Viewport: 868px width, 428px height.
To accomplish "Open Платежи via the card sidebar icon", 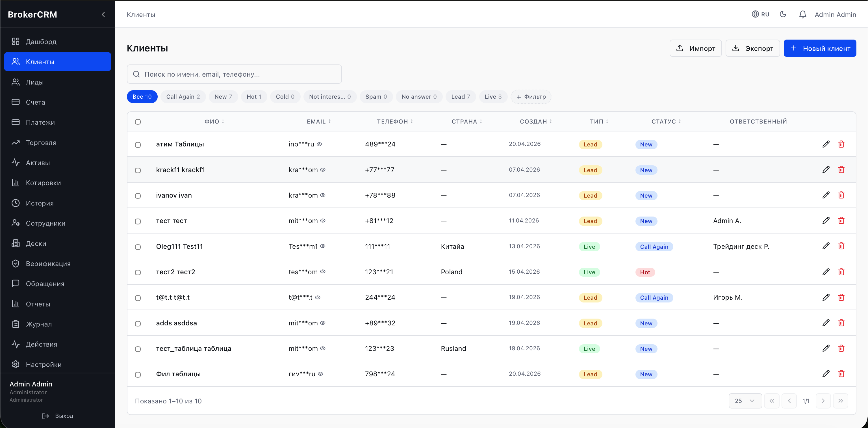I will [16, 122].
